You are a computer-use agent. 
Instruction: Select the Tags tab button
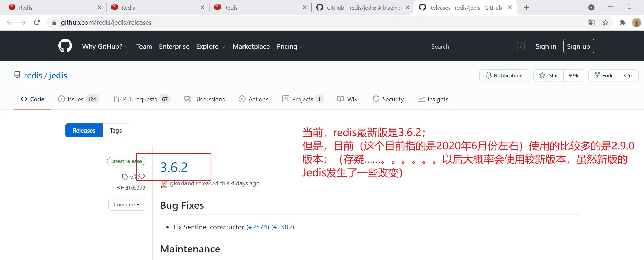[x=116, y=130]
